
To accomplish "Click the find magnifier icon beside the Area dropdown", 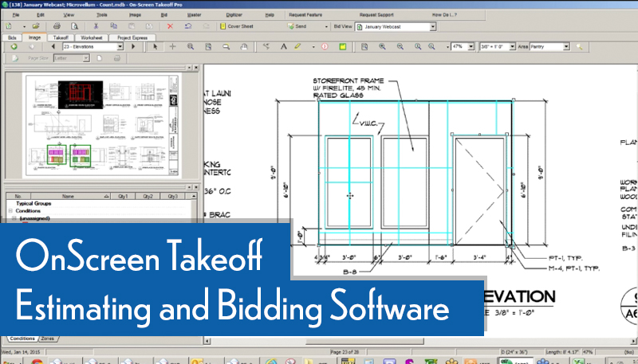I will click(x=580, y=47).
